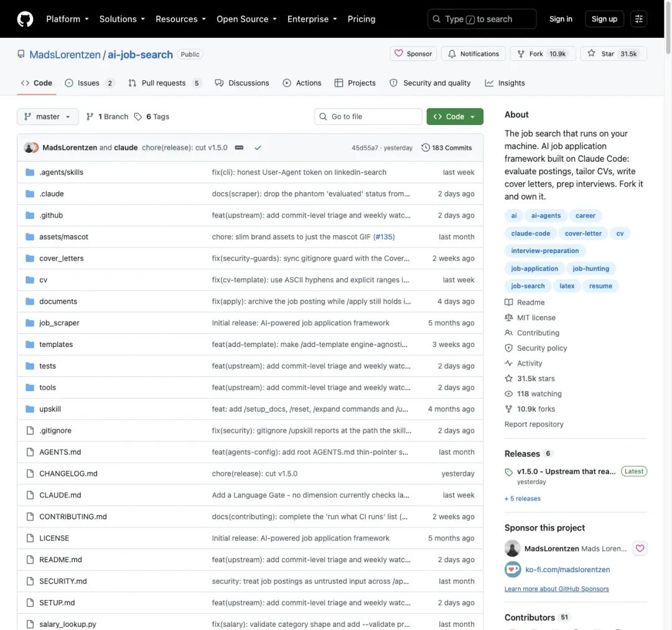Click the fork icon beside 10.9k forks

click(509, 409)
